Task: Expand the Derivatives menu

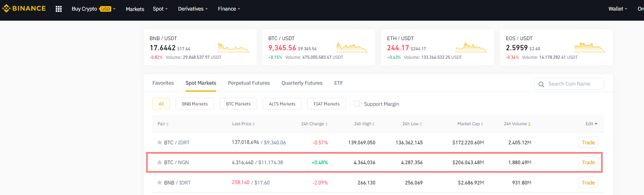Action: pyautogui.click(x=193, y=9)
